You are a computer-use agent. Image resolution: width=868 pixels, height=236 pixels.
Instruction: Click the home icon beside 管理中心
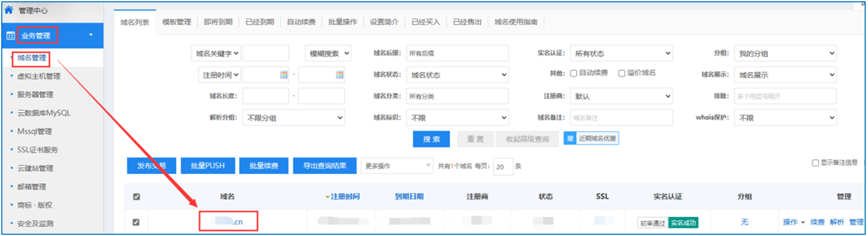pos(9,10)
